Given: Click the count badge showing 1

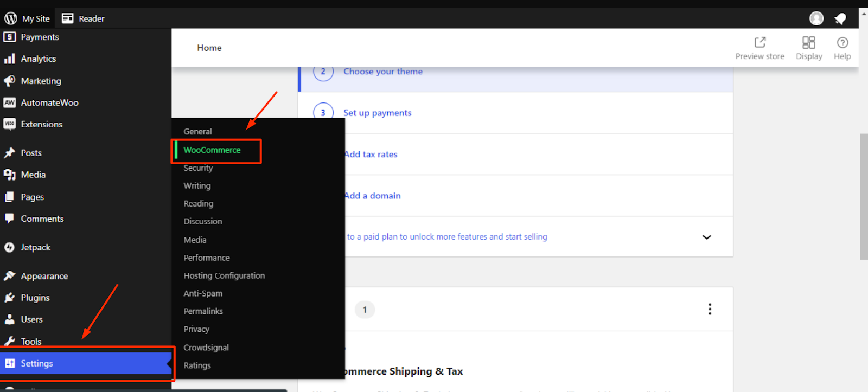Looking at the screenshot, I should pyautogui.click(x=365, y=310).
